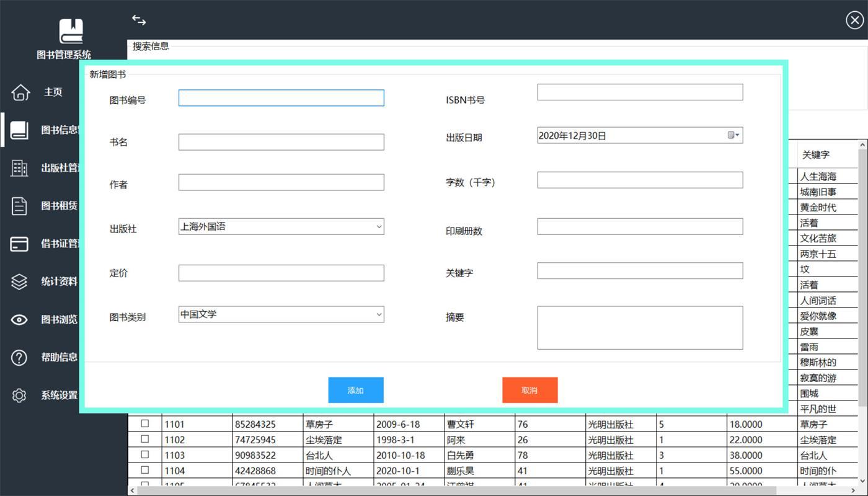This screenshot has height=496, width=868.
Task: Click the 围城 keyword cell
Action: [828, 394]
